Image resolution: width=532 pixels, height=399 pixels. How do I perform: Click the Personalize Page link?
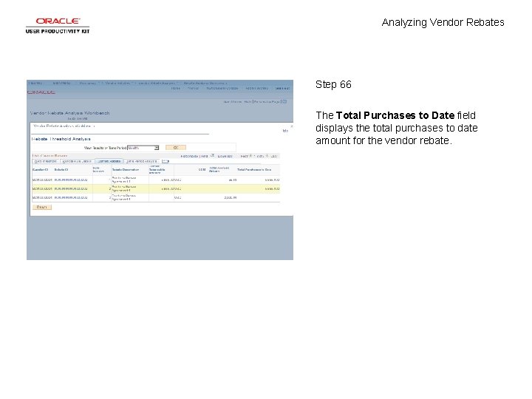pos(267,102)
